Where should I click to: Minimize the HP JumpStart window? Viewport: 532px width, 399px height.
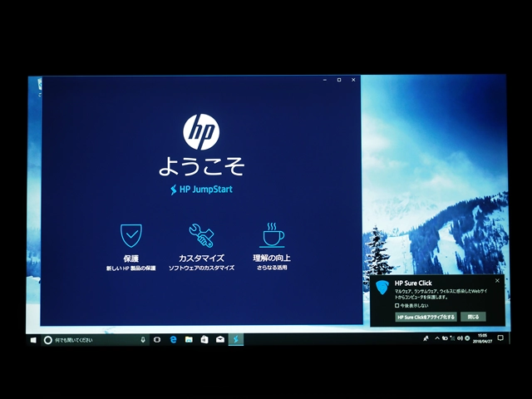point(325,80)
